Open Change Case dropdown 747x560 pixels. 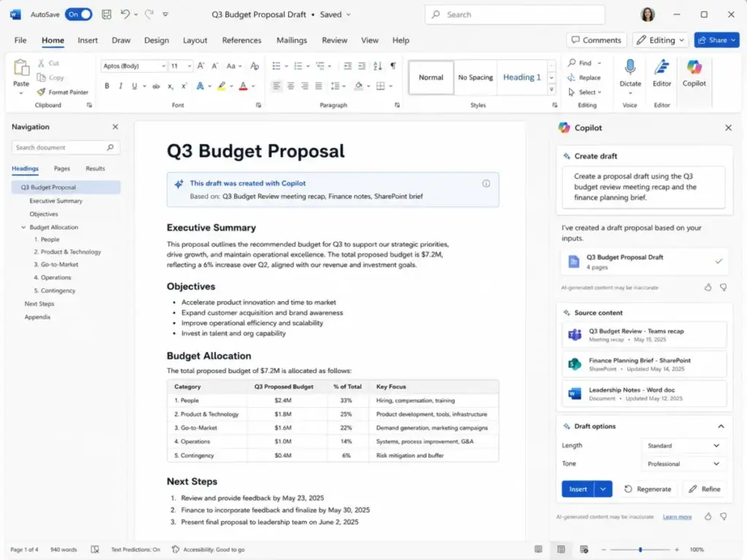click(x=234, y=66)
